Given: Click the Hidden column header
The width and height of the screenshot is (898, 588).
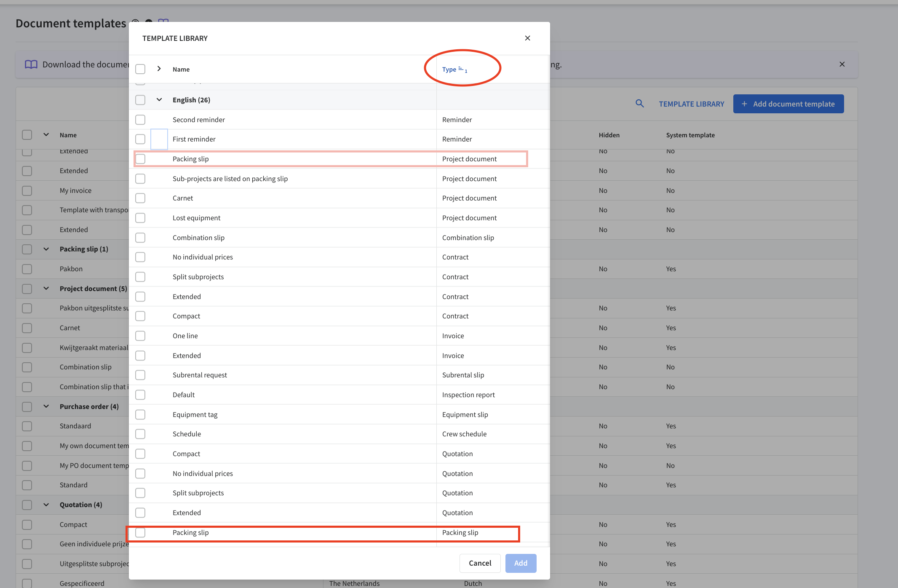Looking at the screenshot, I should [x=609, y=135].
